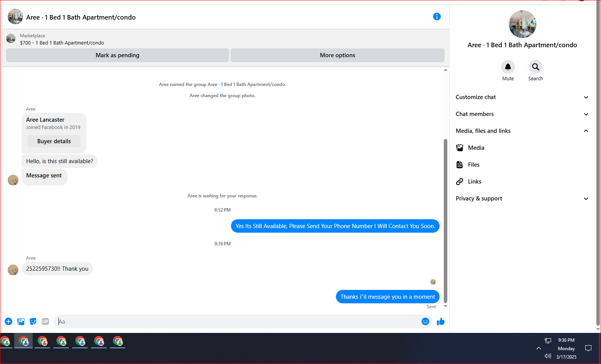This screenshot has height=364, width=601.
Task: Click the "Aree changed the group photo." notice
Action: point(222,96)
